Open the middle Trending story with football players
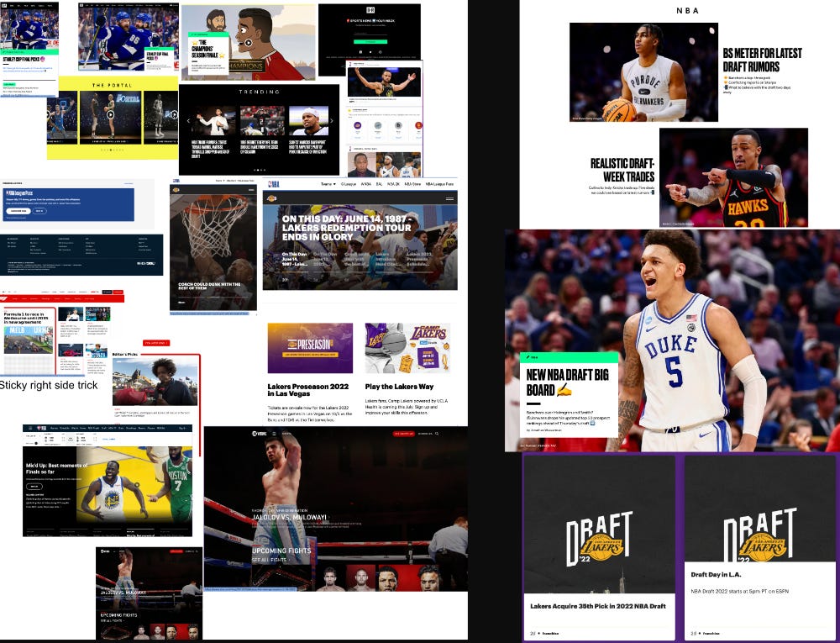 coord(262,120)
